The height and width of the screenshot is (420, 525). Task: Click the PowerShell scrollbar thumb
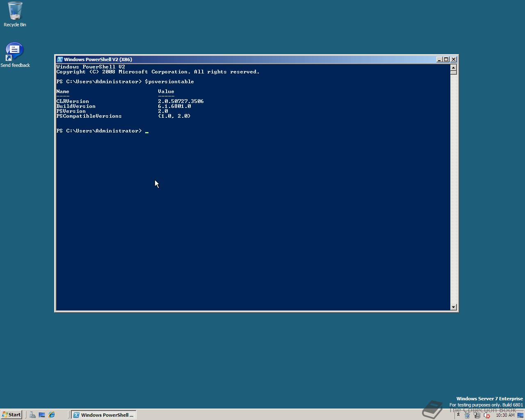tap(453, 72)
